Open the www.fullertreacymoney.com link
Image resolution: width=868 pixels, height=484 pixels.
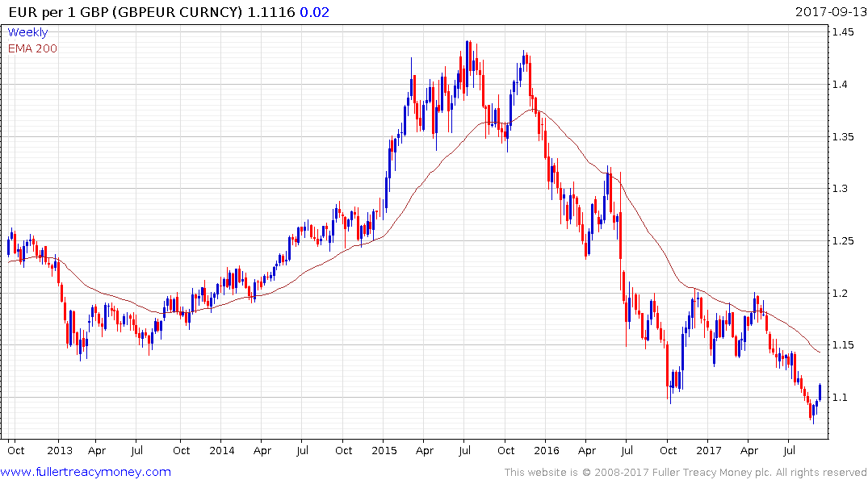[86, 472]
